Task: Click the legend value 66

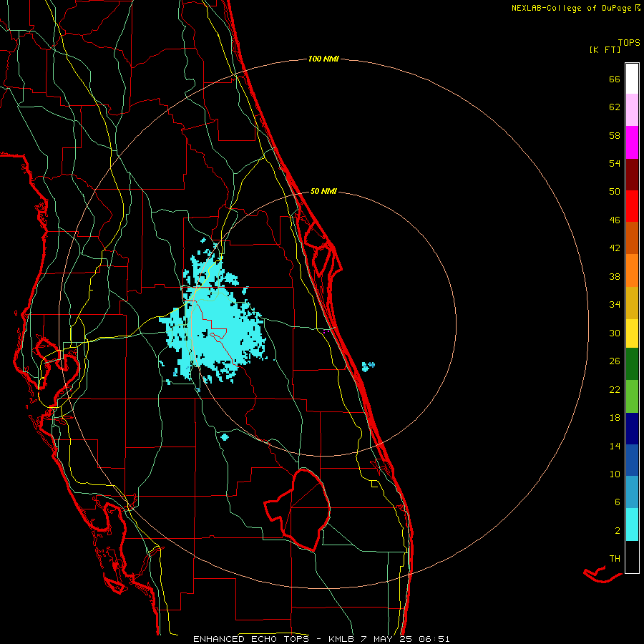Action: [x=615, y=79]
